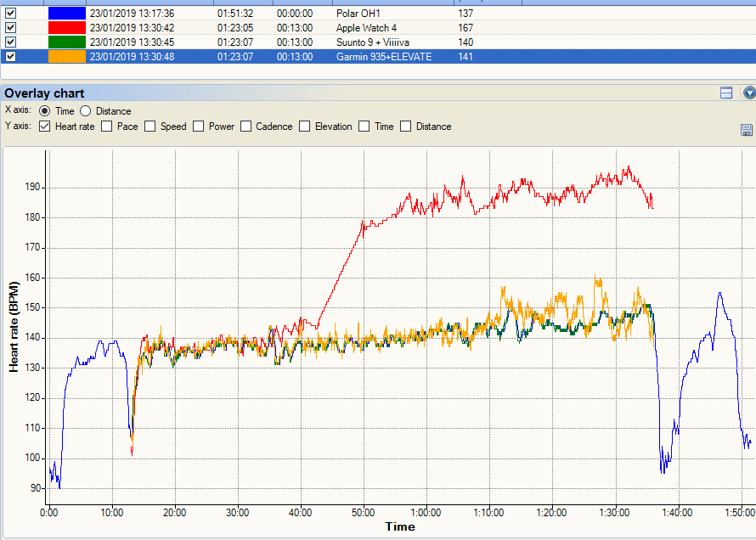Screen dimensions: 756x540
Task: Disable the Suunto 9 + Viiiiva checkbox
Action: [x=10, y=42]
